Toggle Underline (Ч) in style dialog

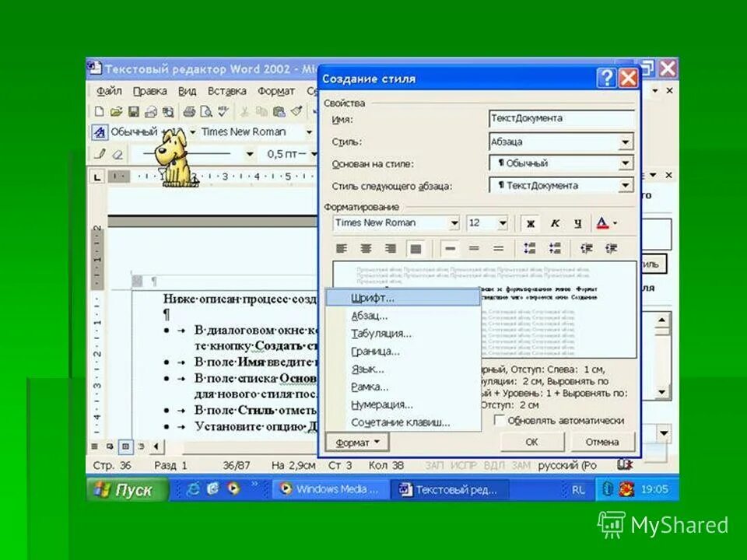(x=578, y=223)
